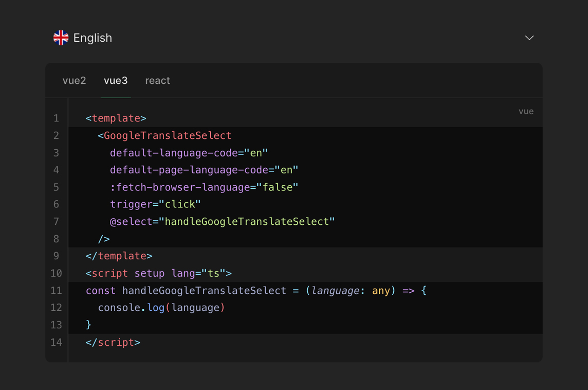
Task: Expand the language dropdown chevron
Action: coord(529,38)
